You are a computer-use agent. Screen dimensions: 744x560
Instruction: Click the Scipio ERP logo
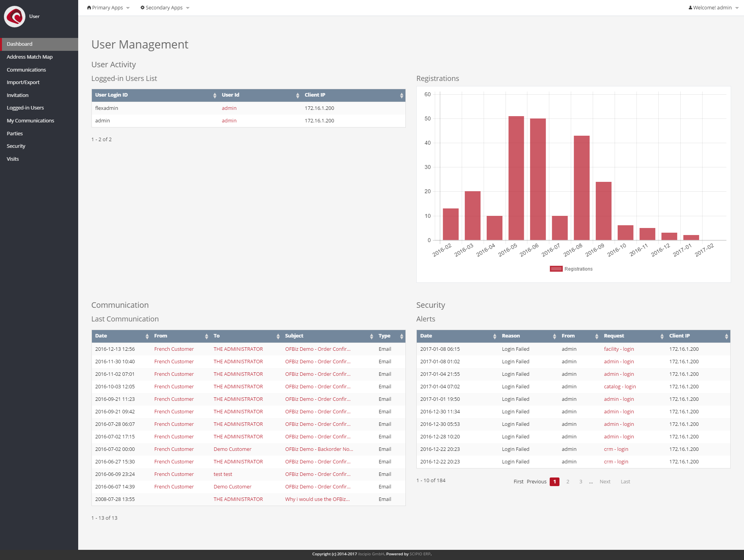[x=14, y=16]
